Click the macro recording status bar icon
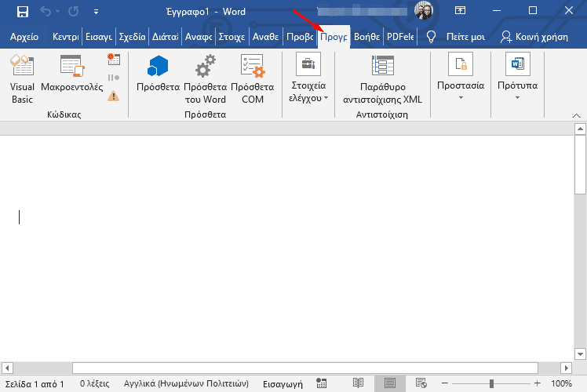The image size is (587, 392). click(x=321, y=383)
